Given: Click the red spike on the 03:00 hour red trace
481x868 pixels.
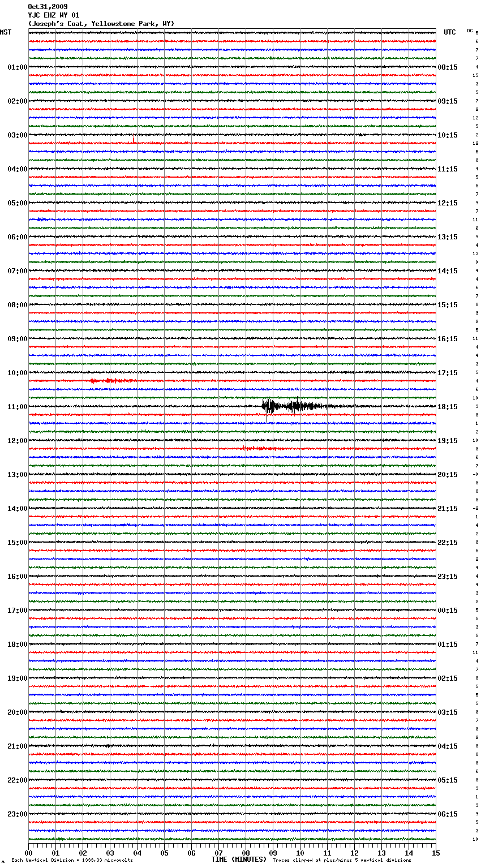Looking at the screenshot, I should click(x=134, y=139).
